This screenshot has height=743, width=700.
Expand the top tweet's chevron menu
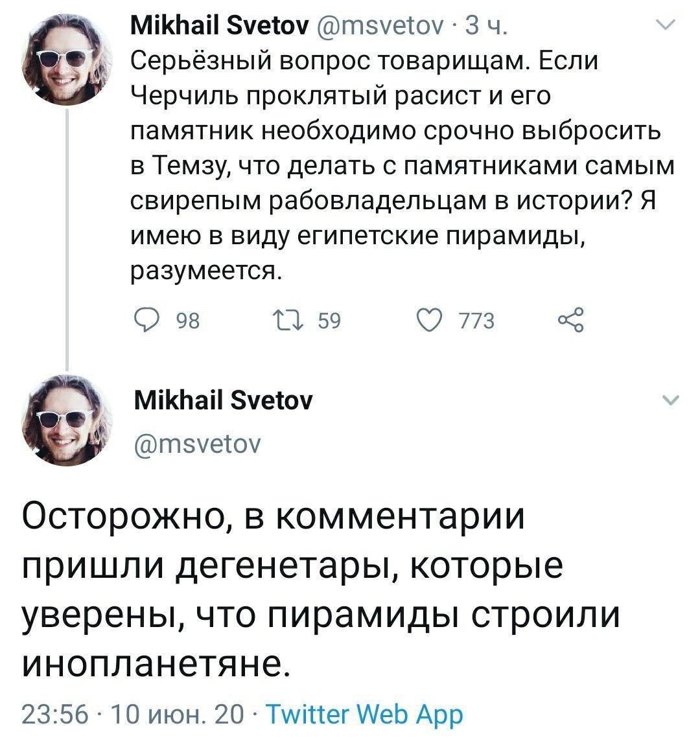point(666,26)
